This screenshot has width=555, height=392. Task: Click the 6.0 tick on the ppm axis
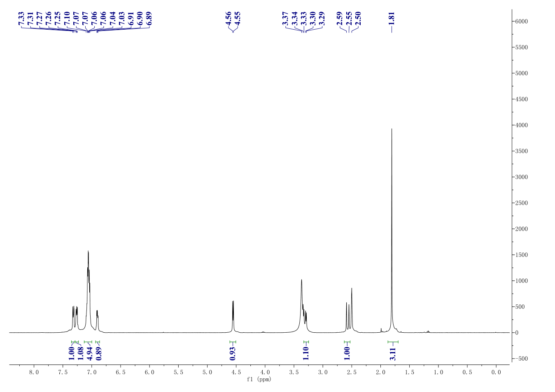[149, 372]
